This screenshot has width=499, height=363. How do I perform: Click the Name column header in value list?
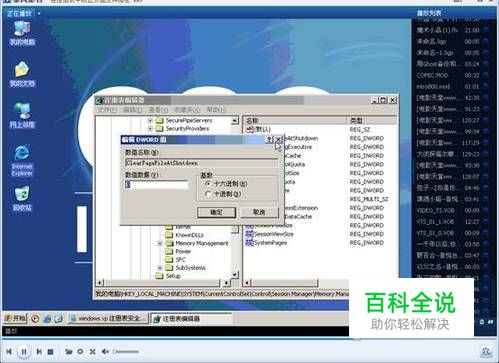pos(295,120)
